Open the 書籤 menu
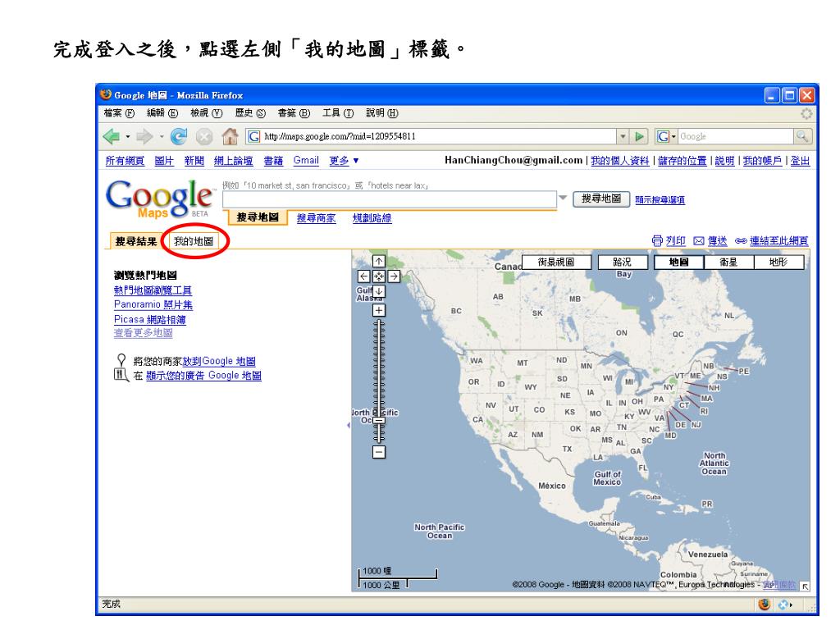 [294, 113]
